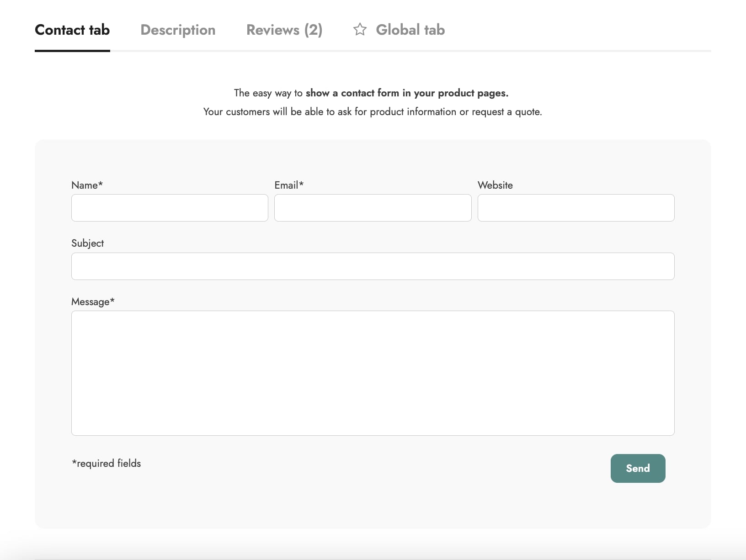Screen dimensions: 746x560
Task: Click inside the Message text area
Action: click(x=373, y=373)
